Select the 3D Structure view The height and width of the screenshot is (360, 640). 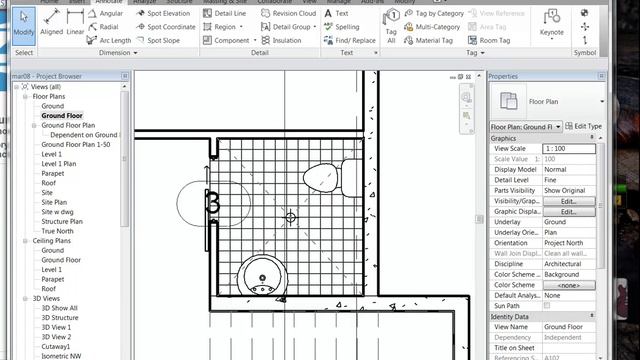[x=60, y=318]
